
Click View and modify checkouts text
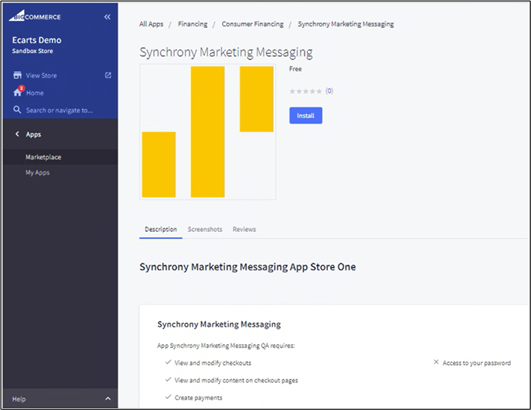coord(213,363)
